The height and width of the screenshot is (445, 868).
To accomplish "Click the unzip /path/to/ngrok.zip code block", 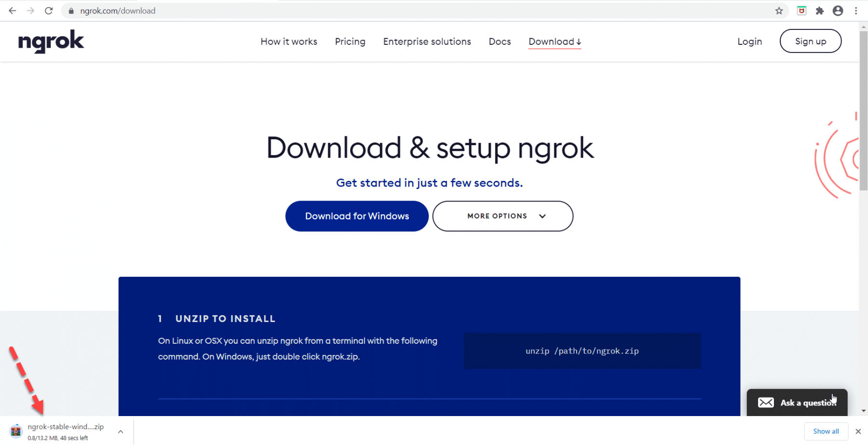I will (582, 351).
